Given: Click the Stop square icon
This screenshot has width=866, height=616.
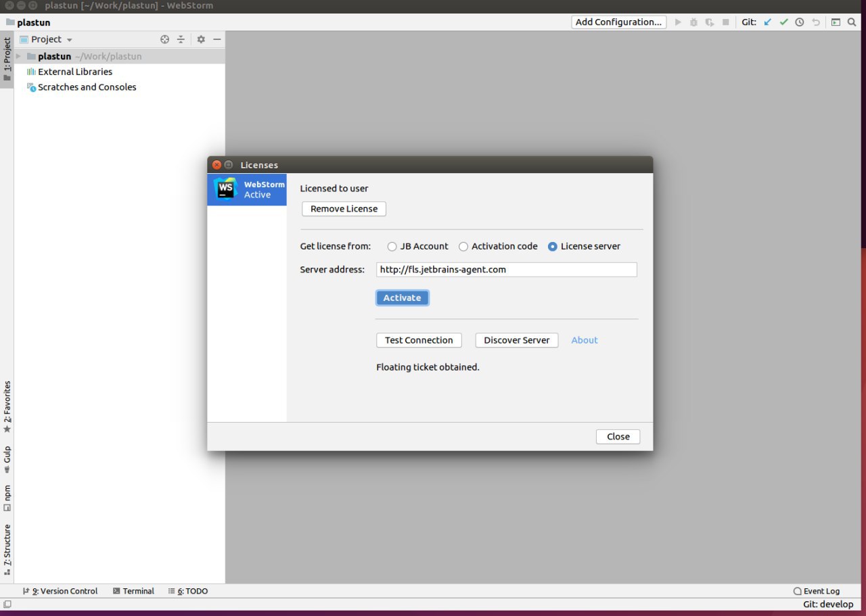Looking at the screenshot, I should click(725, 22).
